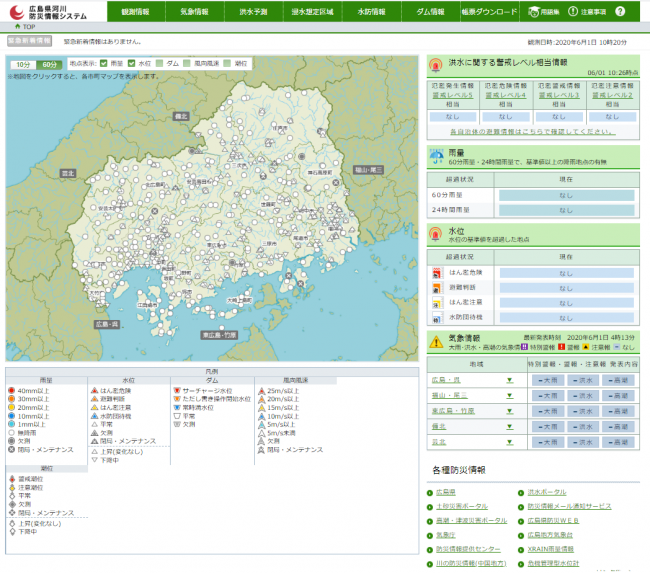Image resolution: width=650 pixels, height=573 pixels.
Task: Click the green bullet beside 防災情報メール通知サービス
Action: pyautogui.click(x=521, y=507)
